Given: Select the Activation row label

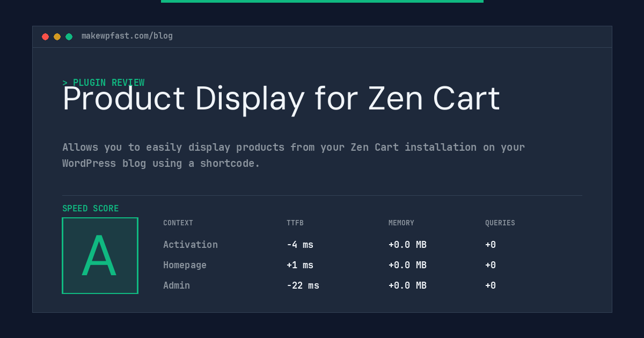Looking at the screenshot, I should [x=191, y=245].
